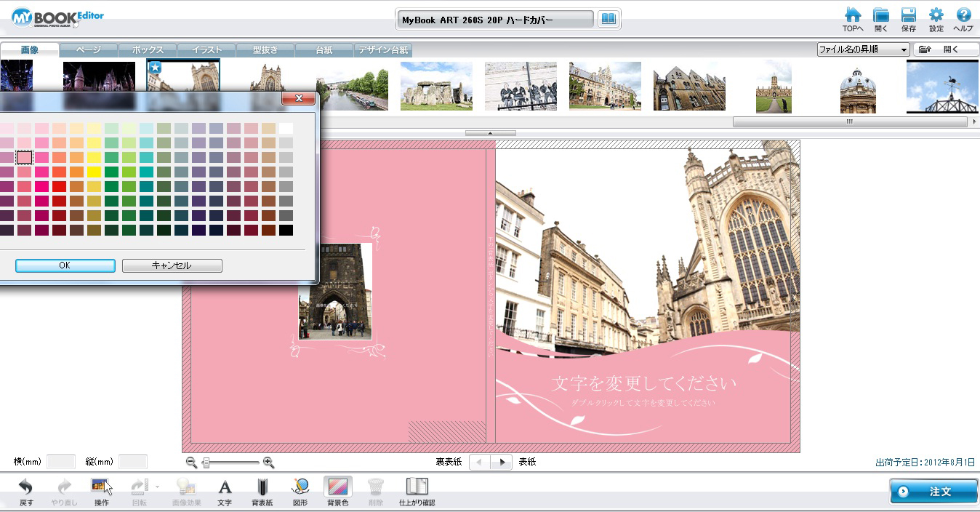The image size is (980, 512).
Task: Collapse the image strip with the up arrow handle
Action: pos(490,133)
